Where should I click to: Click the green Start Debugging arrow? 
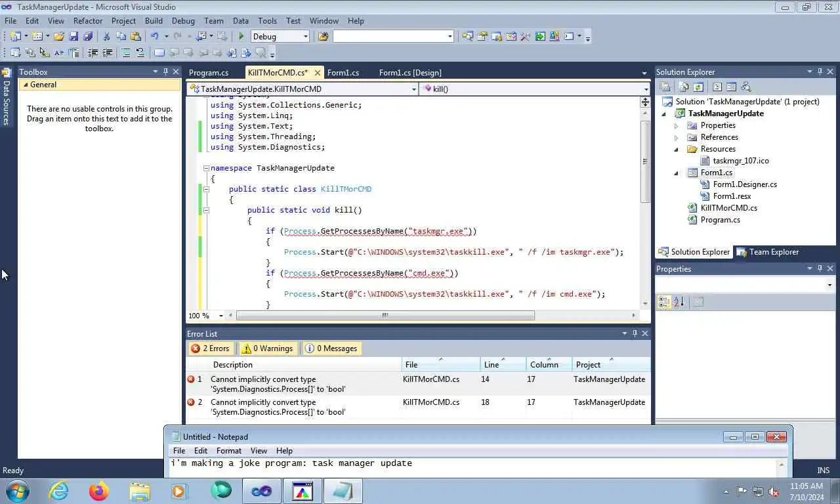[x=241, y=37]
